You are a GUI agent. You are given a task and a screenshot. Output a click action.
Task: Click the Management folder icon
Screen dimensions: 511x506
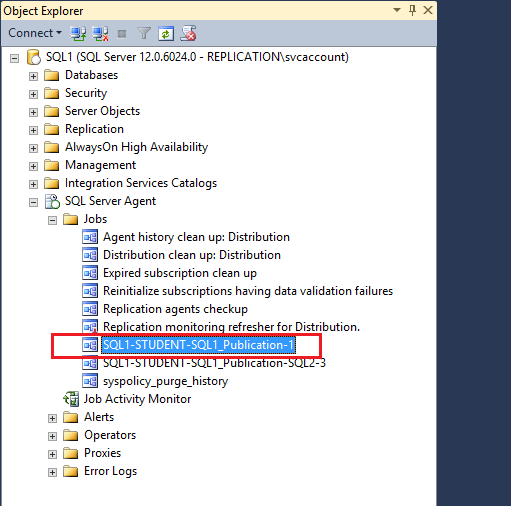click(51, 165)
